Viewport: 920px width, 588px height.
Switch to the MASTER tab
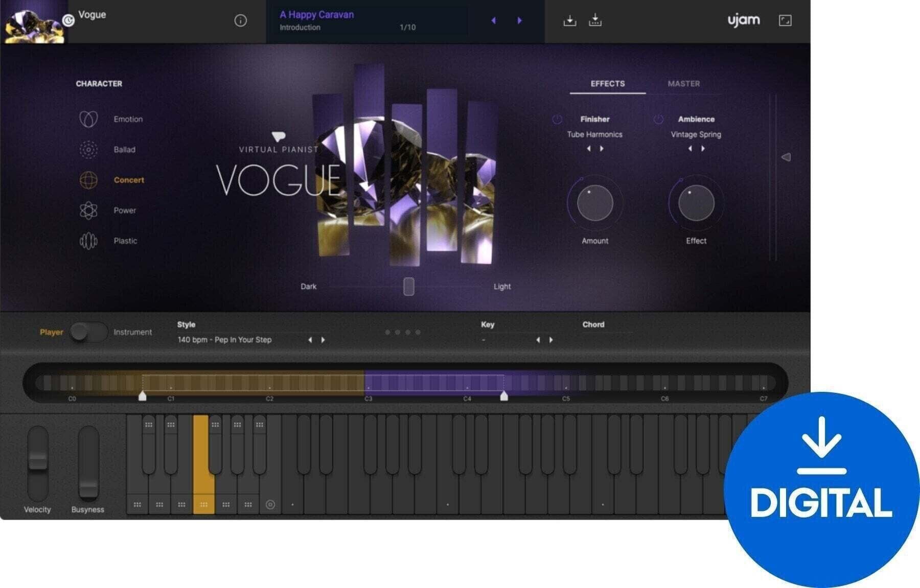click(684, 84)
